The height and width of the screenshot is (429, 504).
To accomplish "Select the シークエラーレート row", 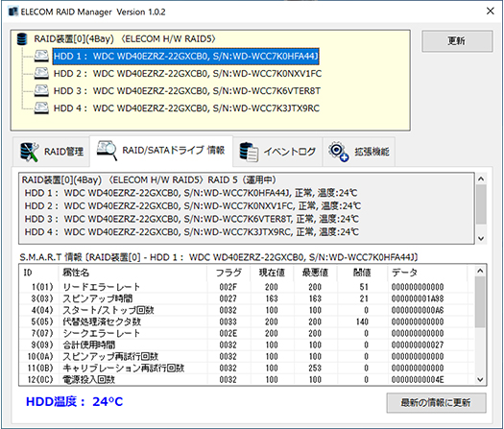I will 246,333.
